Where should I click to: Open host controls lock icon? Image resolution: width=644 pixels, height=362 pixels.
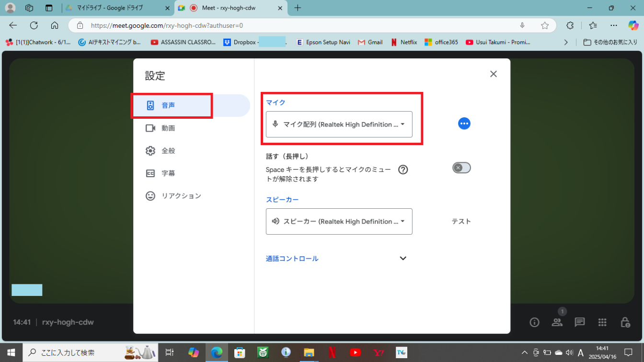pos(625,322)
